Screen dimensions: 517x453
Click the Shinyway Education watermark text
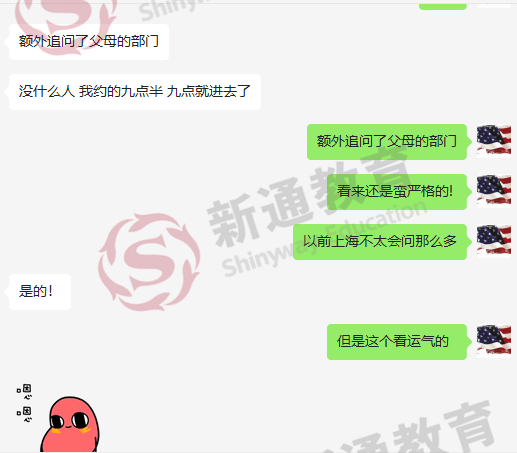323,238
